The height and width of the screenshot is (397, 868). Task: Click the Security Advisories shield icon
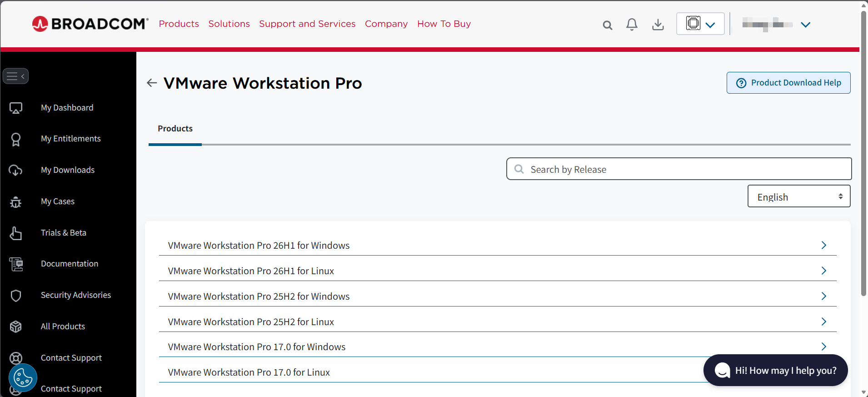(16, 295)
